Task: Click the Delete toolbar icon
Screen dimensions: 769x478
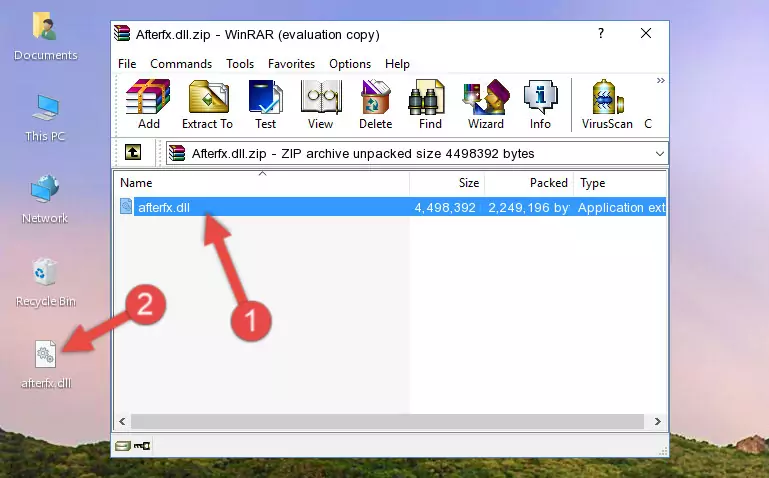Action: (375, 104)
